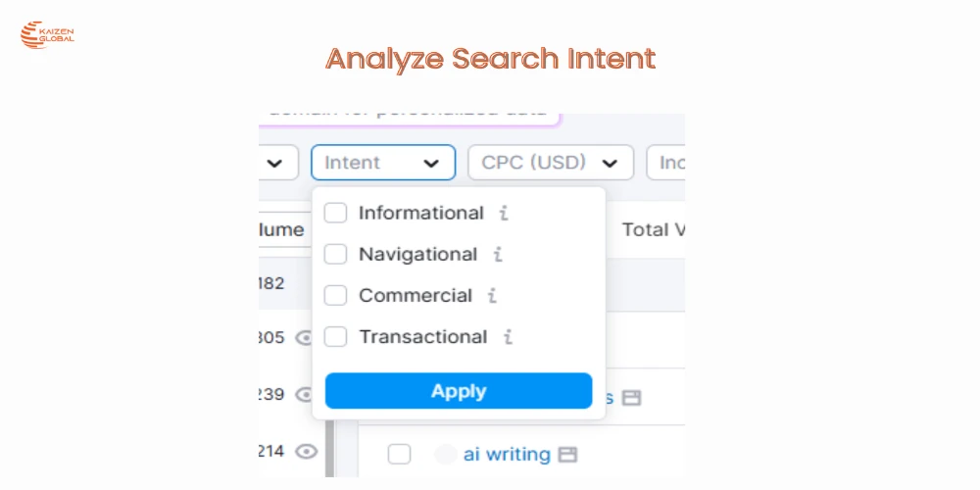Select the ai writing row checkbox

pyautogui.click(x=399, y=454)
